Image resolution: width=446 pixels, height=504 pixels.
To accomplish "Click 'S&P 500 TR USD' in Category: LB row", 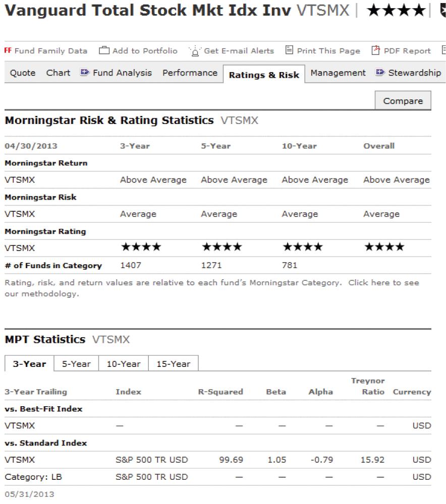I will pyautogui.click(x=151, y=477).
